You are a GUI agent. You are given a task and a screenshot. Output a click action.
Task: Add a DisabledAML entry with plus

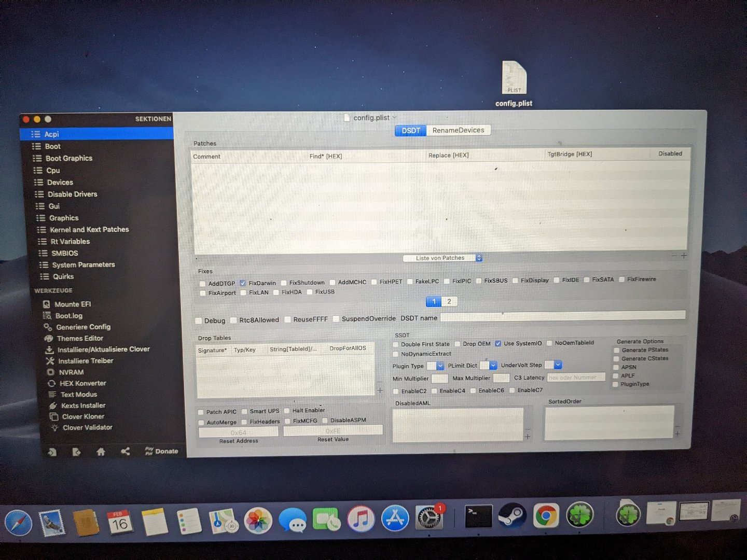(528, 437)
